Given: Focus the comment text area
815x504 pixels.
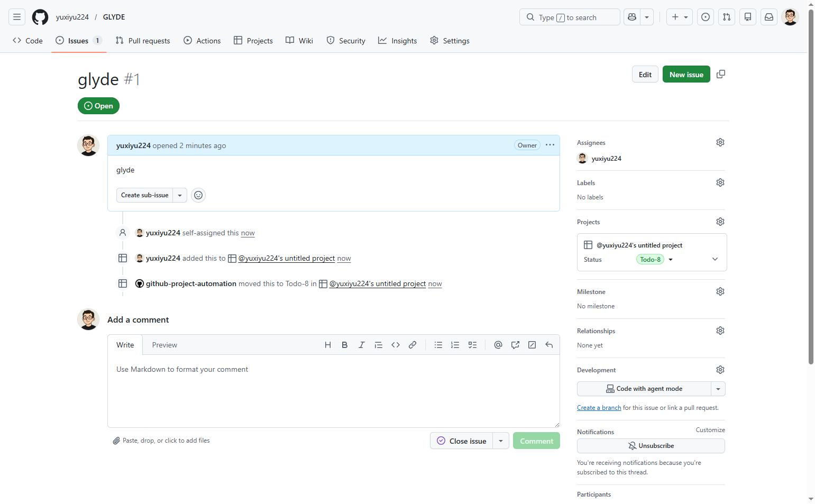Looking at the screenshot, I should 334,391.
